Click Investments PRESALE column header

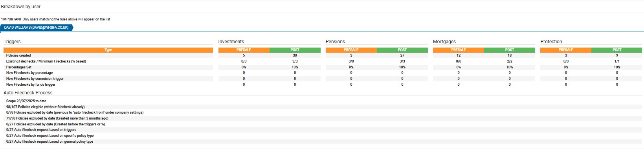(244, 50)
